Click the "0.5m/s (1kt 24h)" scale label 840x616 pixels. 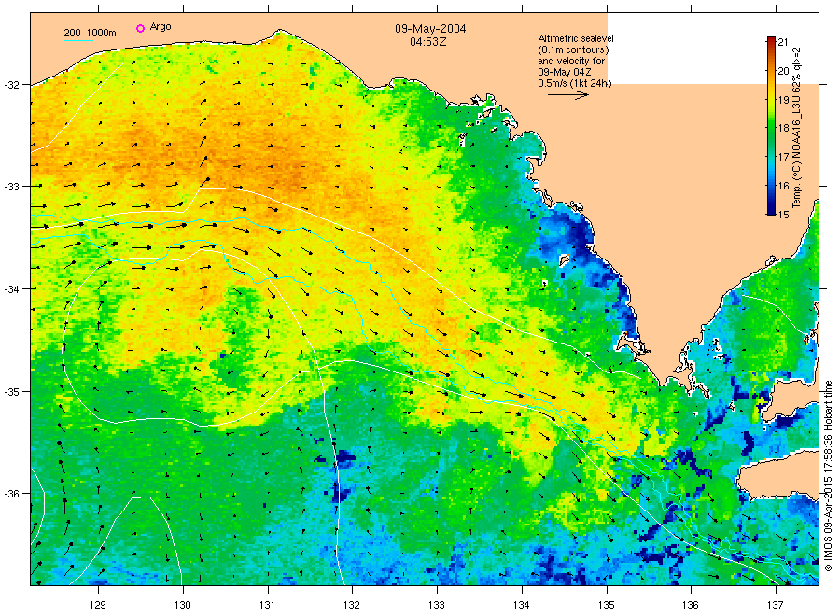(x=574, y=84)
